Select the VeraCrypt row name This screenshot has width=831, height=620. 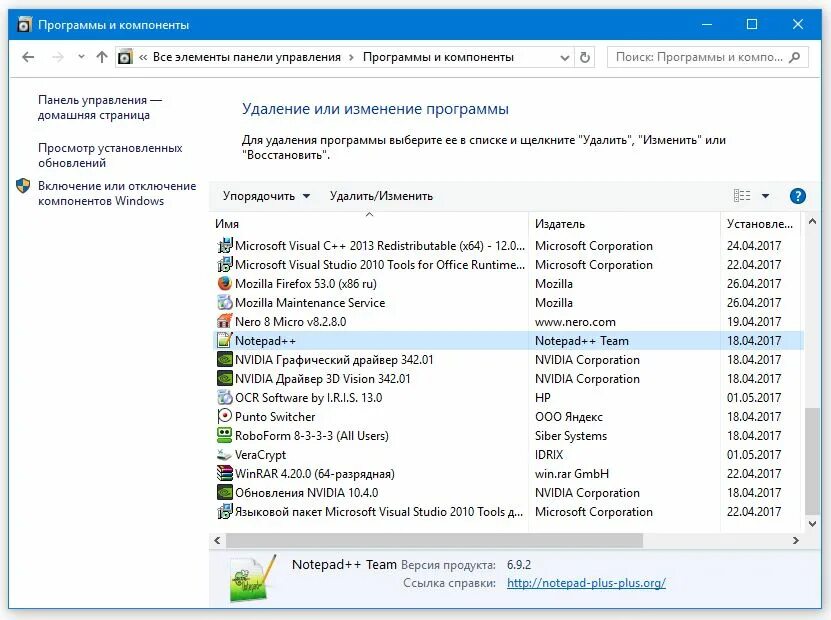tap(260, 455)
